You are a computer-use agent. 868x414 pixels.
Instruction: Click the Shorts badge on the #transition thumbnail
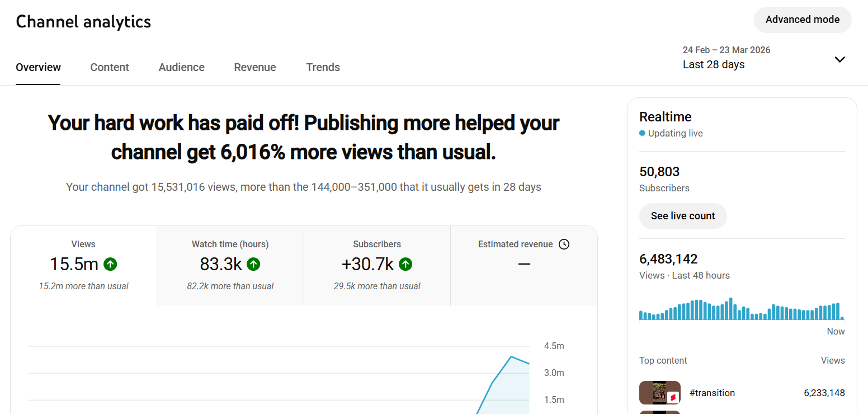673,397
